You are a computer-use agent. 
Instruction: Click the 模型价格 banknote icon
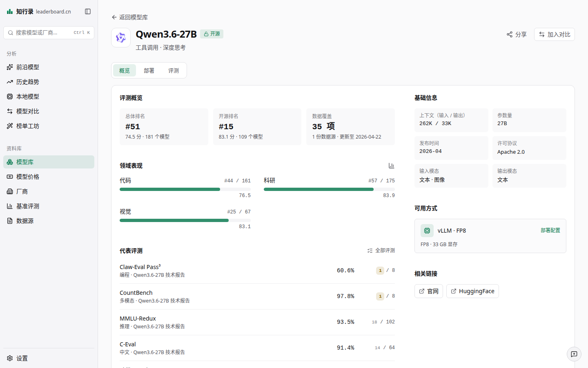pyautogui.click(x=10, y=177)
